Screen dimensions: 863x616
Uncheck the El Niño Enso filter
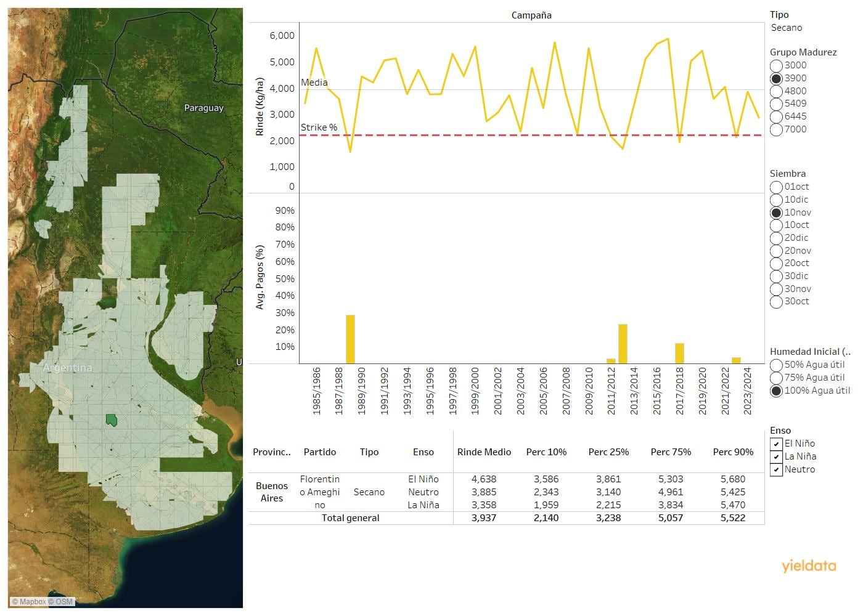[x=777, y=444]
